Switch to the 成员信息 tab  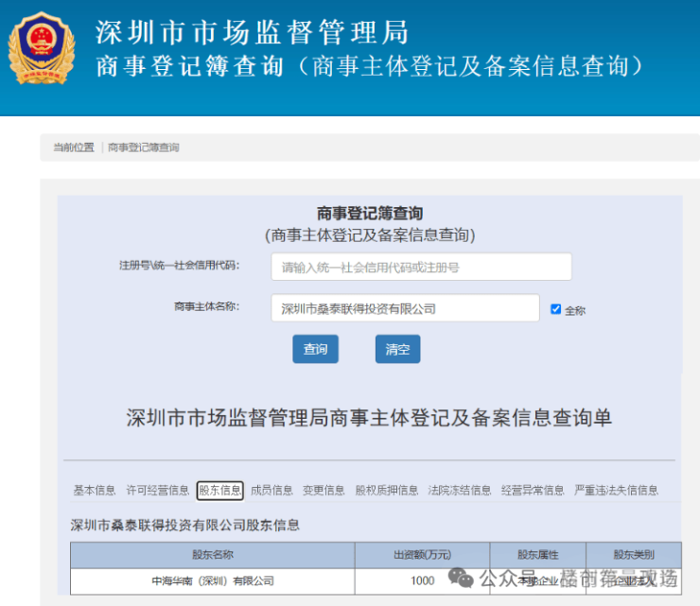coord(271,491)
